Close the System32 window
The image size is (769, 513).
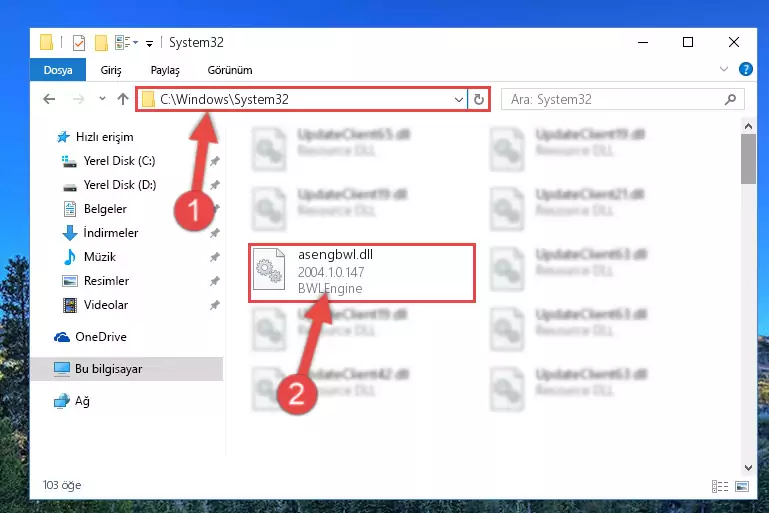click(734, 43)
